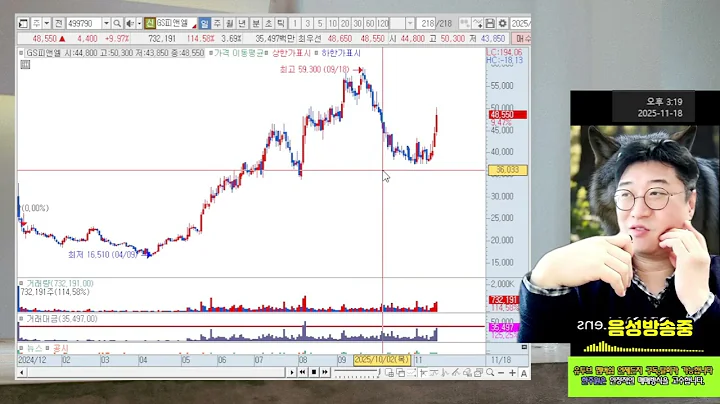Open the custom interval dropdown arrow
Screen dimensions: 720x404
tap(410, 23)
